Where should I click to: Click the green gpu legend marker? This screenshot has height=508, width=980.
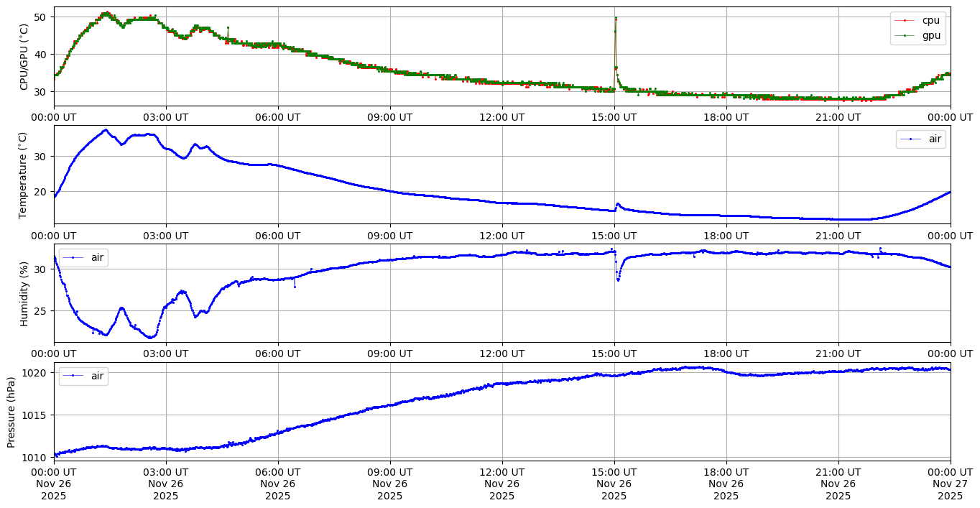click(905, 34)
